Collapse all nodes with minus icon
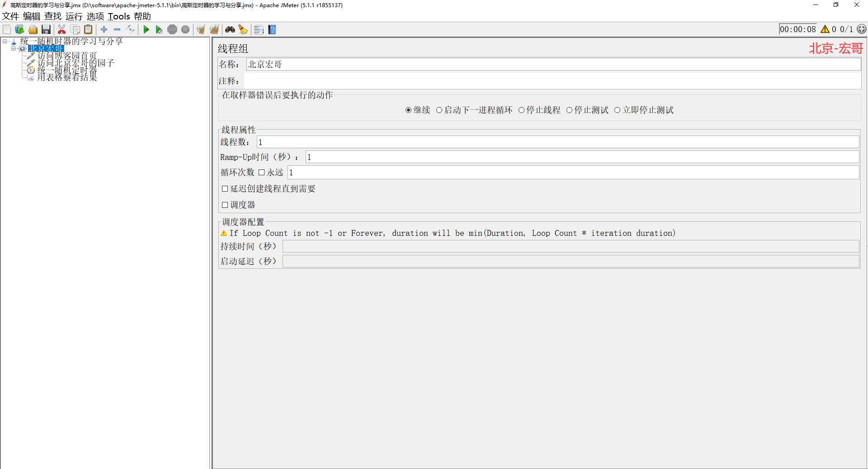This screenshot has height=469, width=868. coord(117,29)
